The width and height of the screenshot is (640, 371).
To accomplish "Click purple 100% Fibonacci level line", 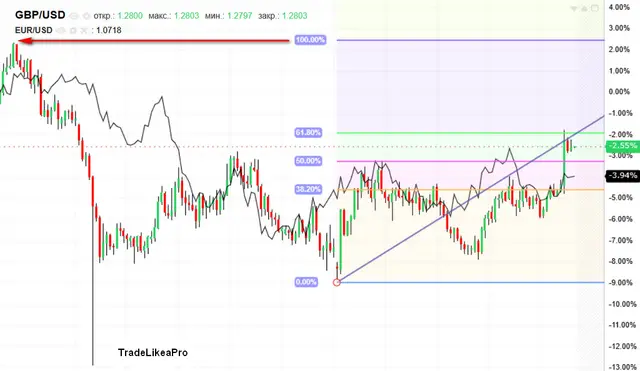I will tap(470, 40).
